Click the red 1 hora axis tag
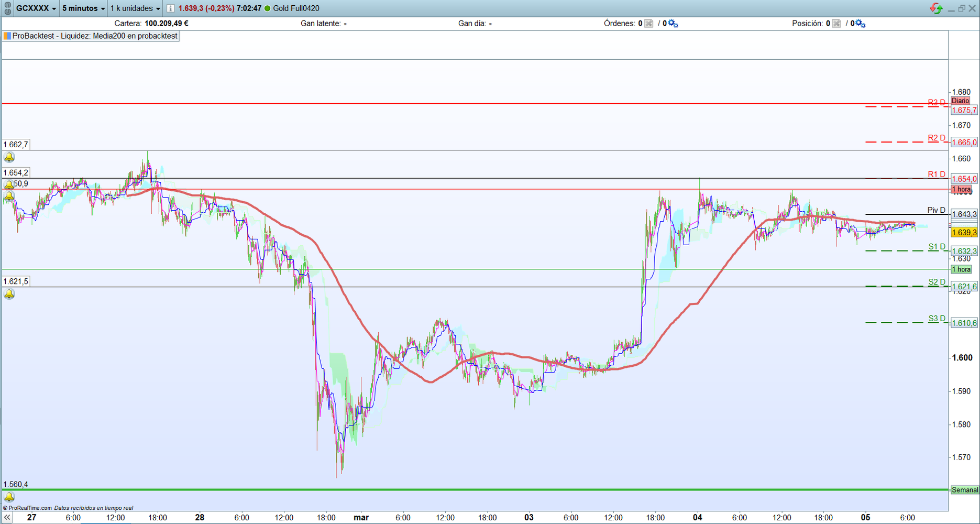The width and height of the screenshot is (980, 524). (961, 189)
